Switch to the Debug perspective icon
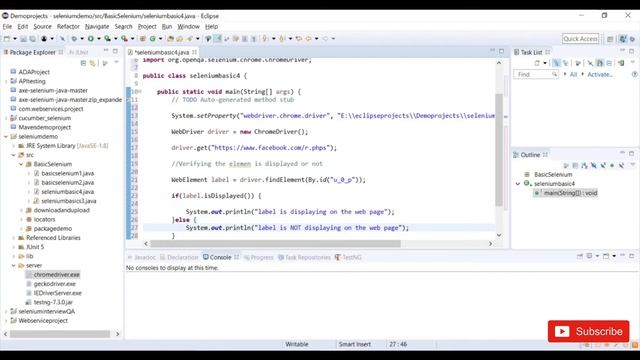This screenshot has width=640, height=360. (x=632, y=39)
